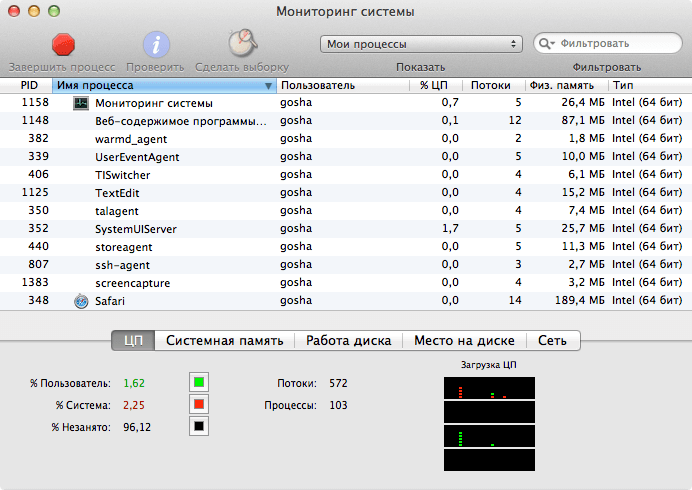Viewport: 692px width, 490px height.
Task: Click the Sample Process magnifier icon
Action: 242,43
